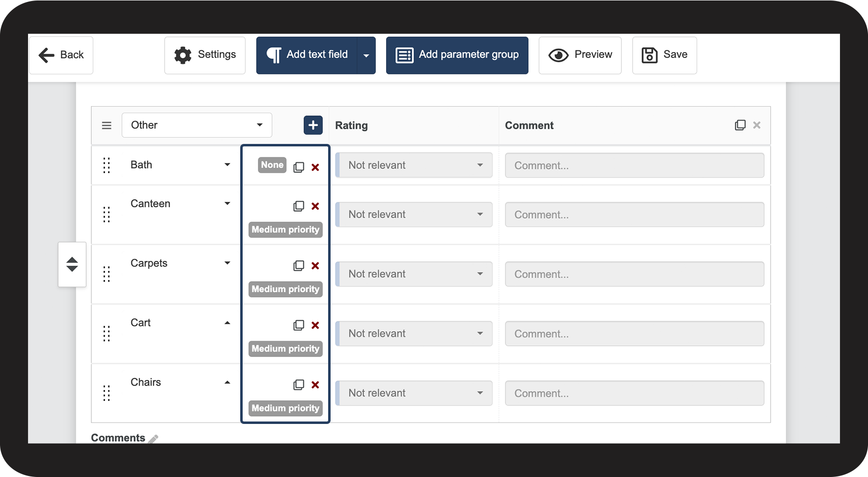Delete the Canteen row with red X
The width and height of the screenshot is (868, 477).
315,206
